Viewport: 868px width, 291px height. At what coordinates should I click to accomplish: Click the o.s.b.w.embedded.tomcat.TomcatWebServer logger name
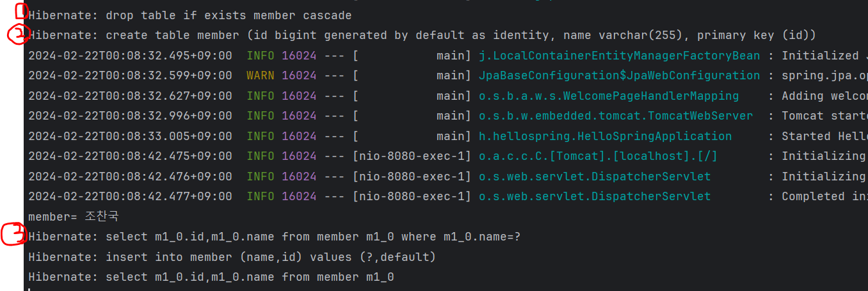click(616, 116)
